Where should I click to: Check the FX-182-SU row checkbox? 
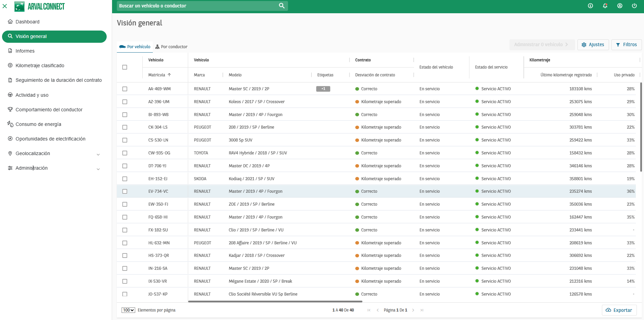tap(125, 230)
